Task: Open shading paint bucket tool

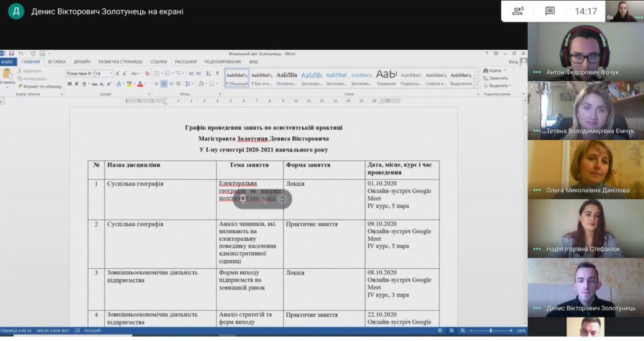Action: pyautogui.click(x=202, y=84)
